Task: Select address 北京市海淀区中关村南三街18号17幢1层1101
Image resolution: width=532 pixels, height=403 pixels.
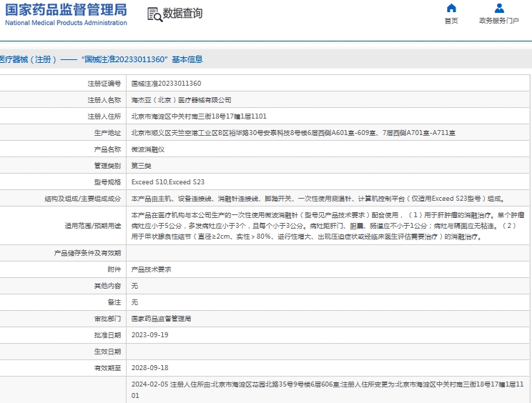Action: [x=199, y=116]
